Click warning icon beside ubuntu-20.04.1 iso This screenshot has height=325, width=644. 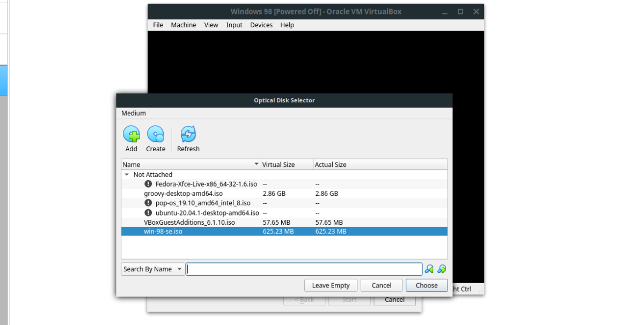click(149, 213)
